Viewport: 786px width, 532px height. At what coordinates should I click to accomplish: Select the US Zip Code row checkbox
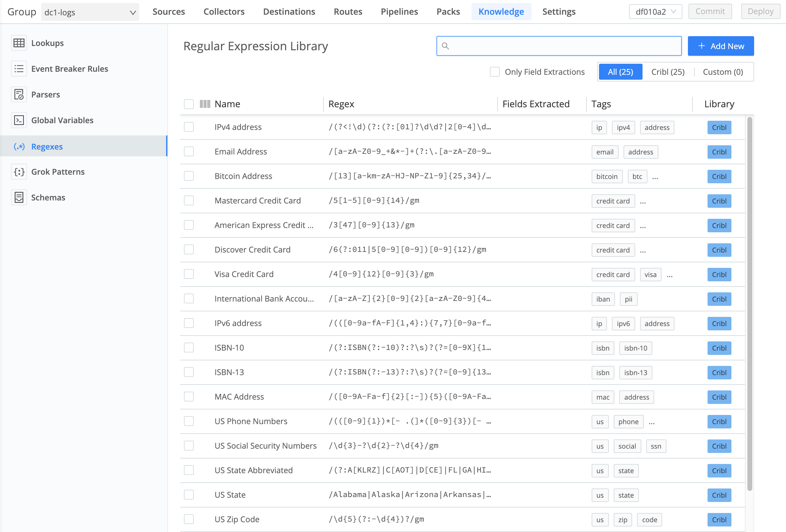[x=189, y=519]
